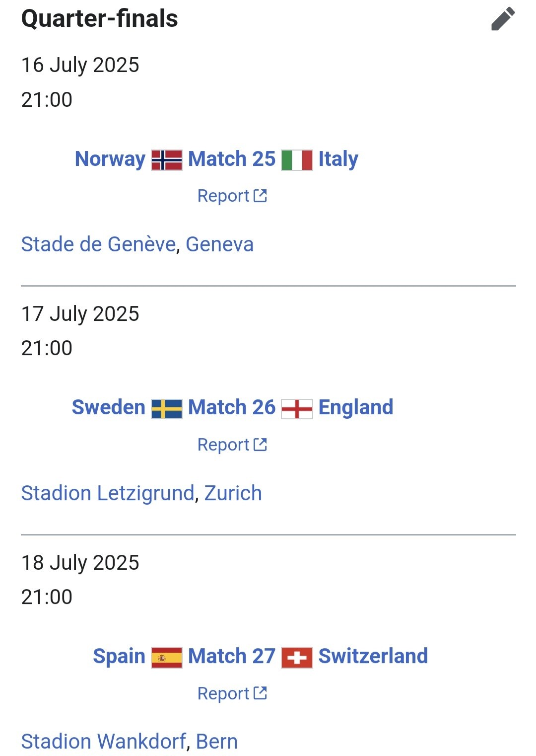Viewport: 536px width, 756px height.
Task: Open Match 27 report link
Action: click(x=232, y=693)
